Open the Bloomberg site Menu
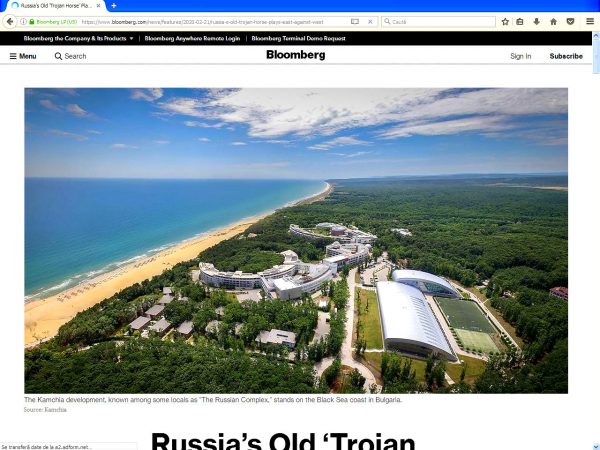Viewport: 600px width, 450px height. tap(23, 56)
